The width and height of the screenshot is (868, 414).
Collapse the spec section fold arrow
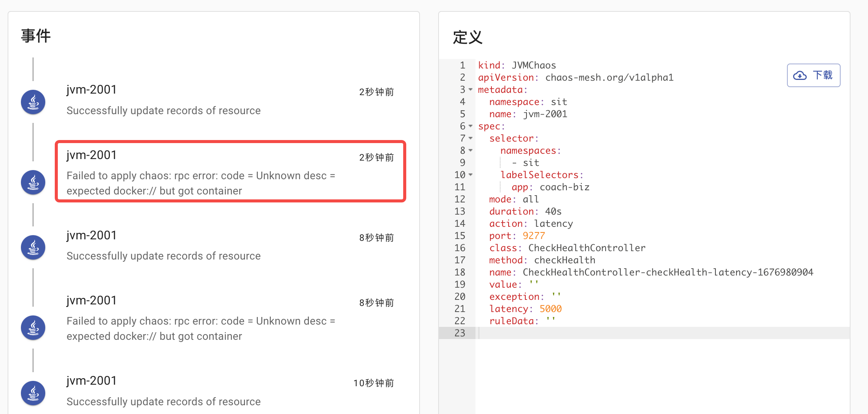pos(471,126)
